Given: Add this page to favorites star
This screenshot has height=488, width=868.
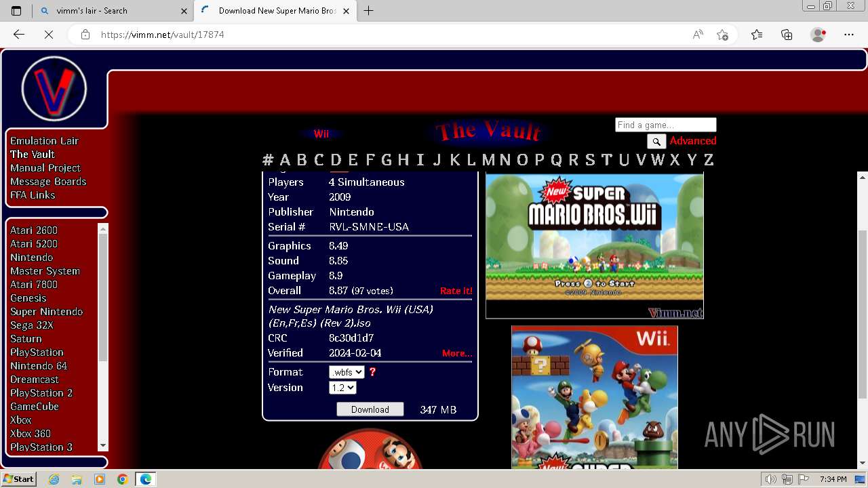Looking at the screenshot, I should coord(723,35).
